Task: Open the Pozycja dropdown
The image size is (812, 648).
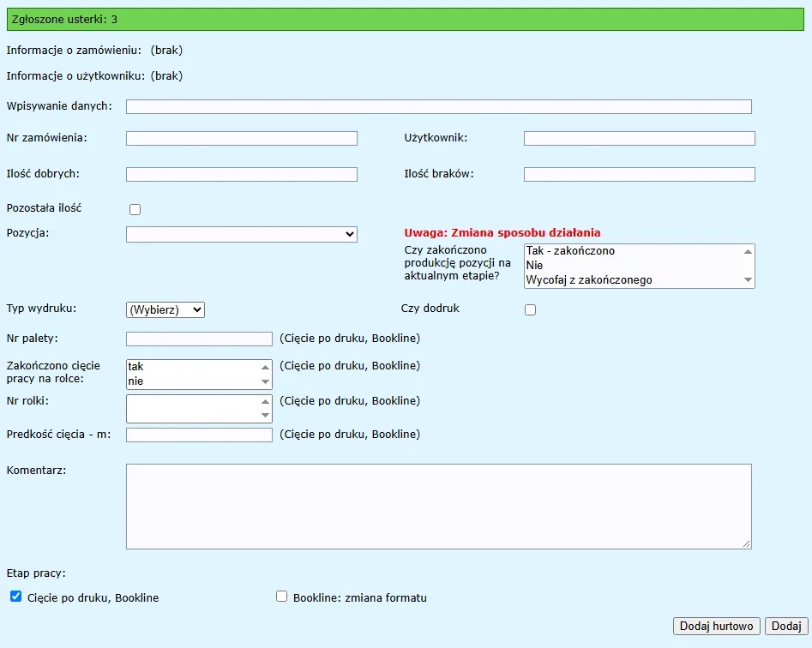Action: click(242, 234)
